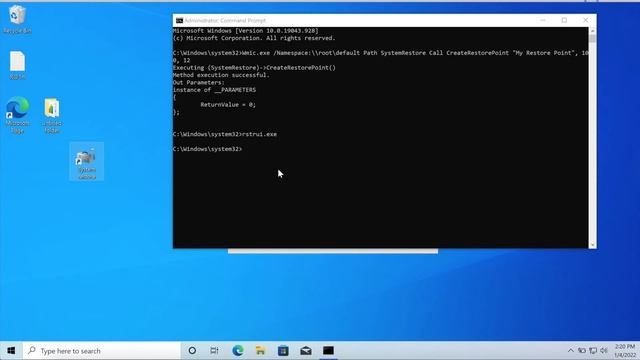Viewport: 640px width, 360px height.
Task: Minimize the Command Prompt window
Action: click(x=543, y=20)
